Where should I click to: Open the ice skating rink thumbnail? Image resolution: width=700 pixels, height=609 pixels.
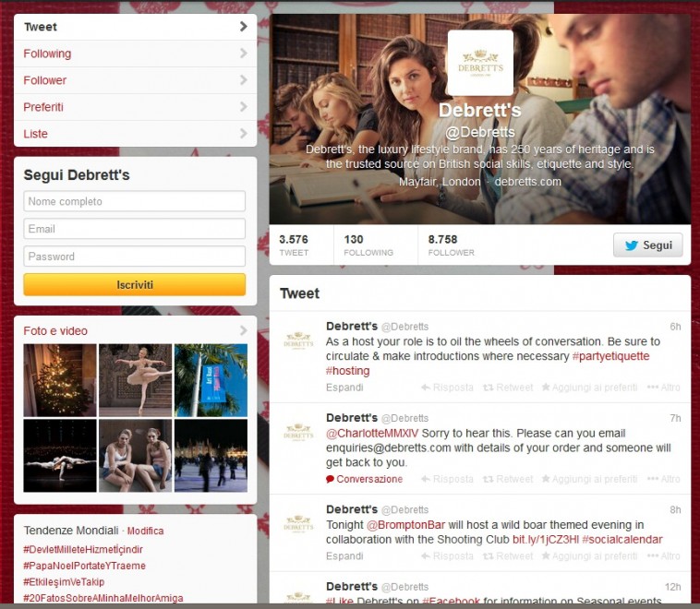211,456
